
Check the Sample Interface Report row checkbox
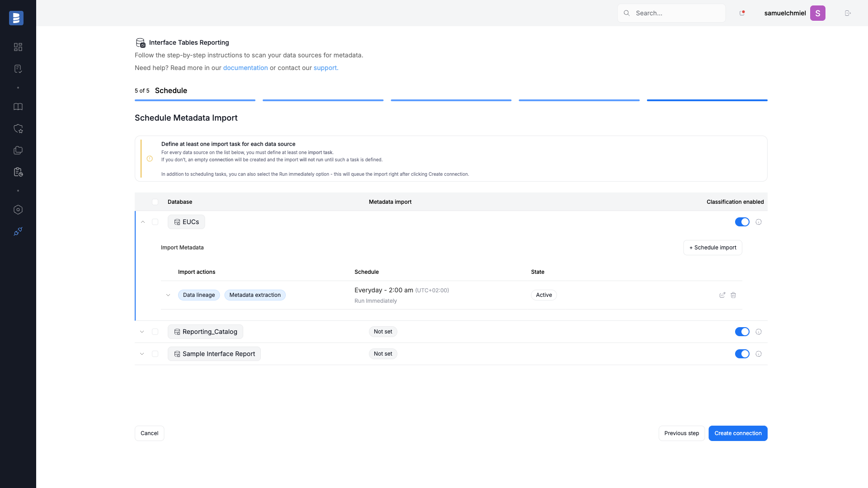tap(155, 354)
